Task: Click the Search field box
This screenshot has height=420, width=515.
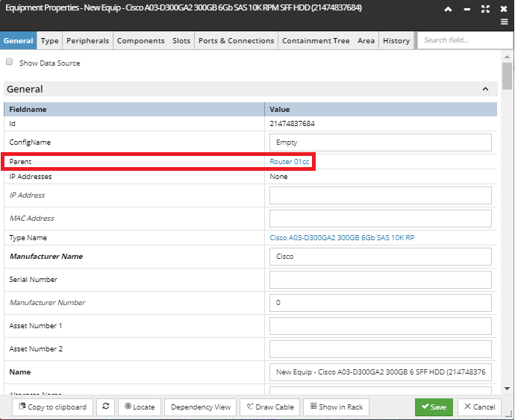Action: [x=465, y=40]
